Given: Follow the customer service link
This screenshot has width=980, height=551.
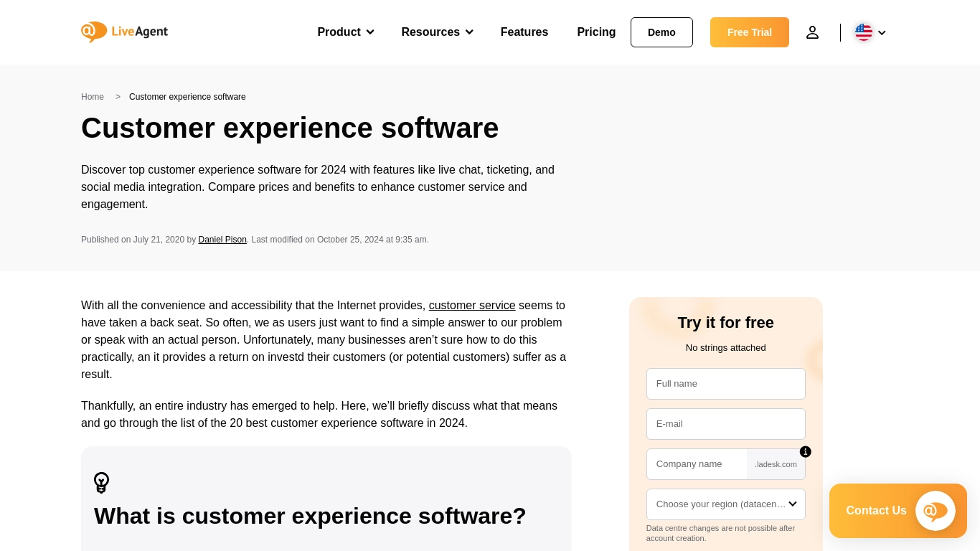Looking at the screenshot, I should (472, 306).
